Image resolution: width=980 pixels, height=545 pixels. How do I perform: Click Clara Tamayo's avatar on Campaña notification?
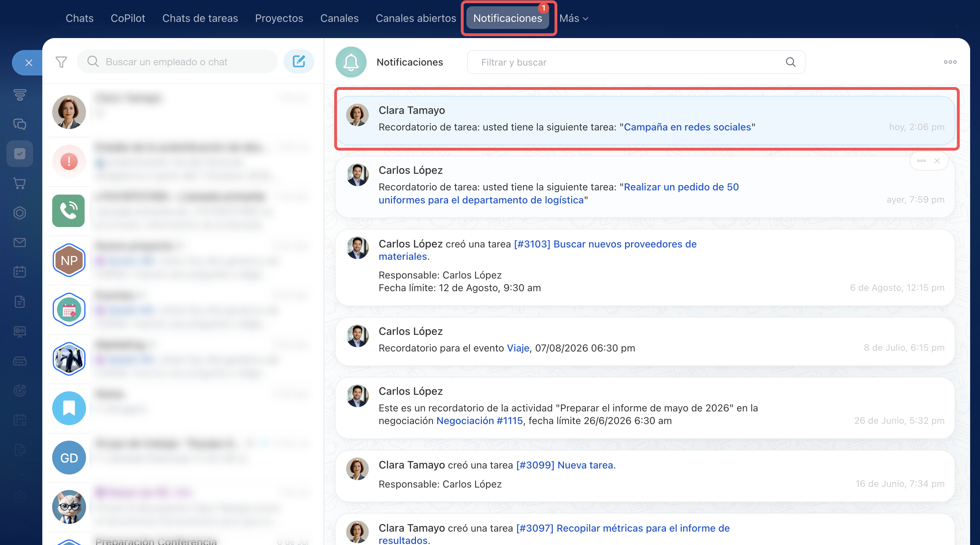[357, 115]
